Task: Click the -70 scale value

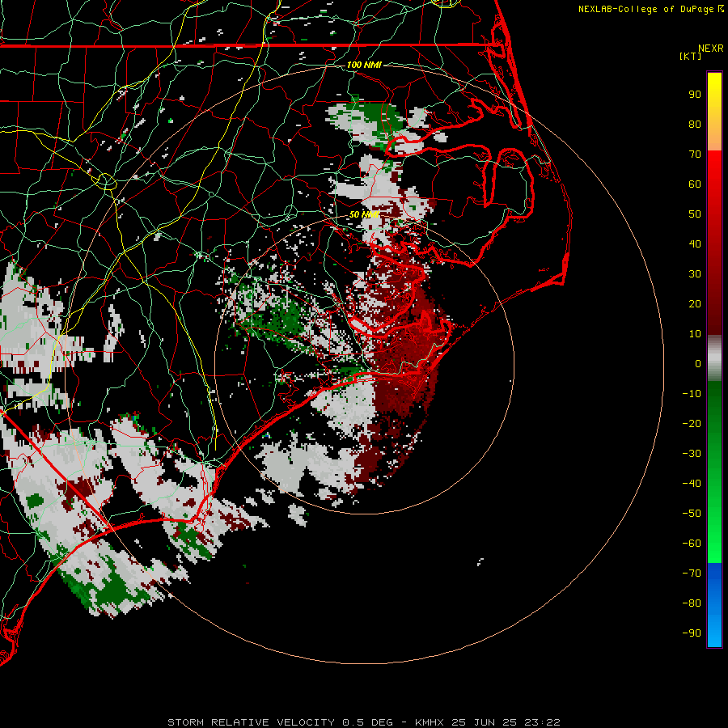Action: tap(692, 574)
